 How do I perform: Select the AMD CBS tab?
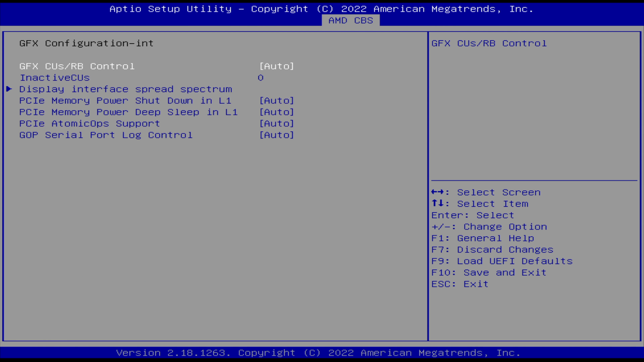click(351, 20)
